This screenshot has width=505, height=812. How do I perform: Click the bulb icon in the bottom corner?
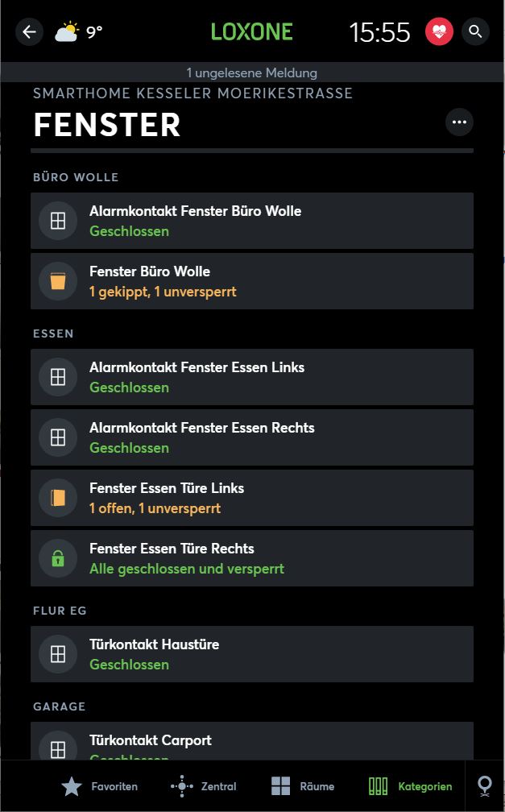tap(485, 786)
